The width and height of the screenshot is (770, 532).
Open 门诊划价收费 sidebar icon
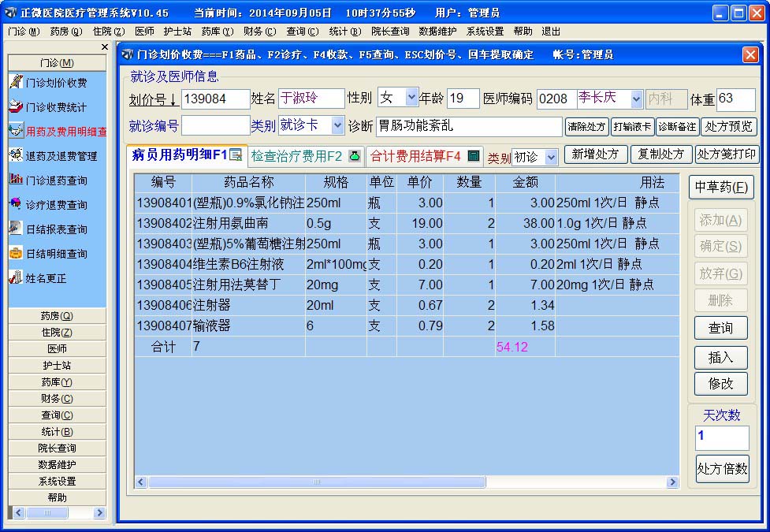click(x=16, y=82)
